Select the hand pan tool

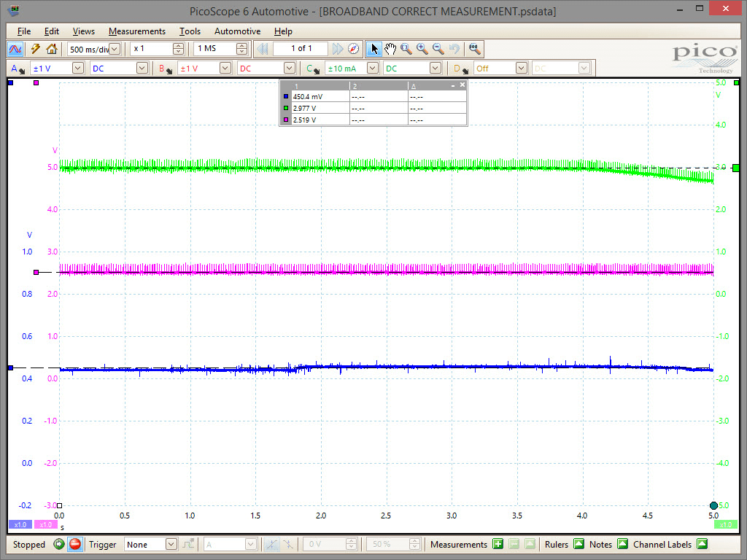click(390, 49)
